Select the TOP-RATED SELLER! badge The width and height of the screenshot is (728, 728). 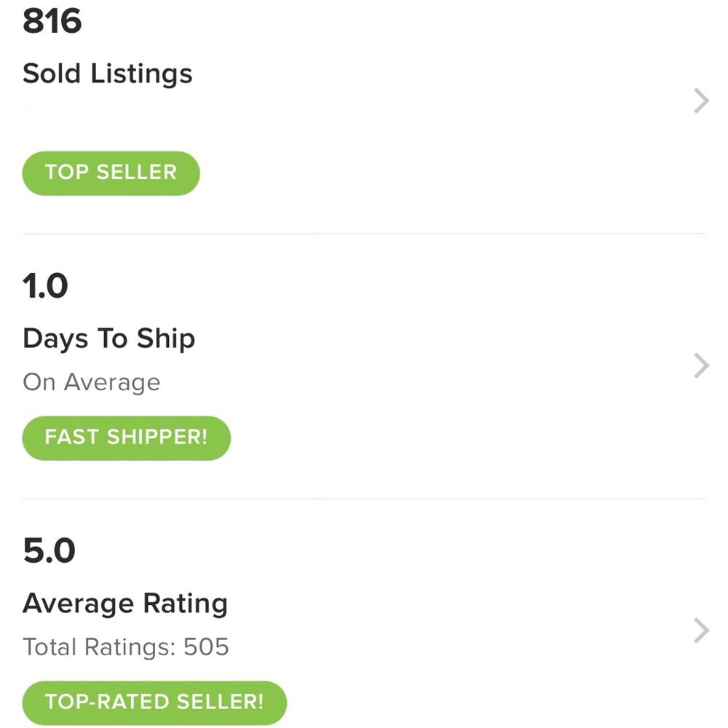coord(154,702)
